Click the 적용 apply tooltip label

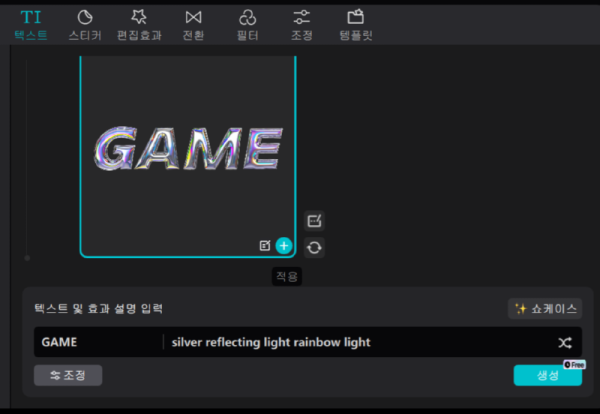click(287, 275)
